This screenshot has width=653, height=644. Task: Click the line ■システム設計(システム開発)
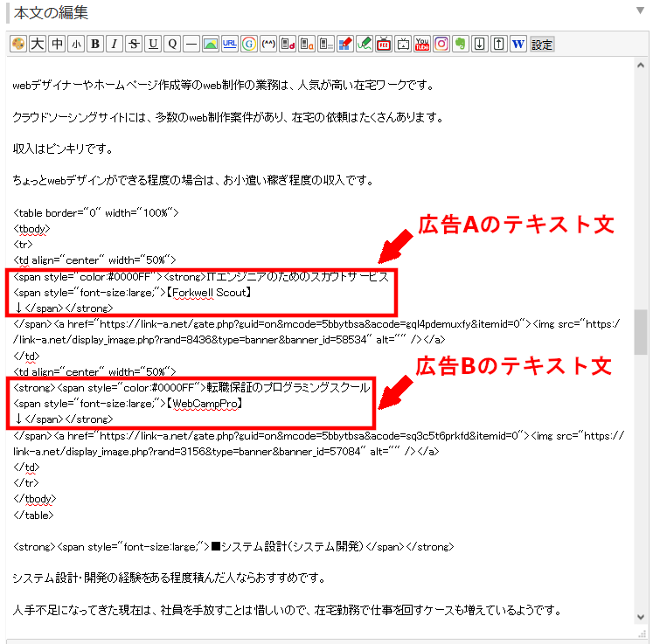[233, 547]
